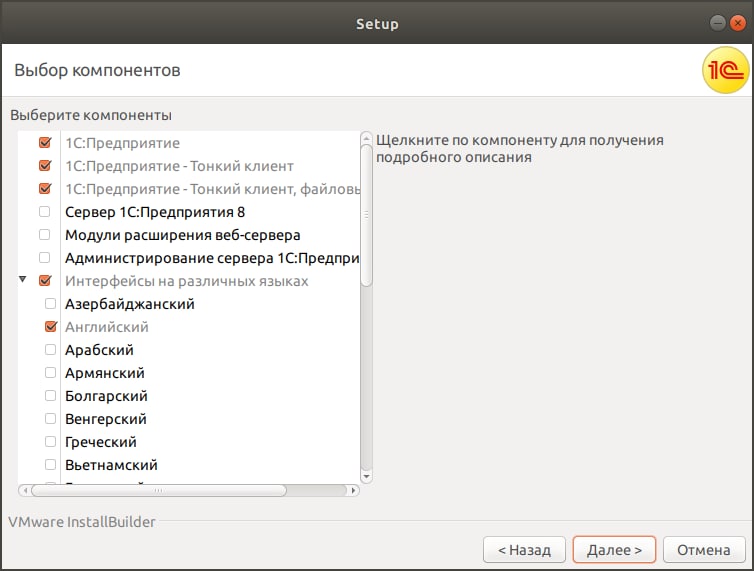Check the Болгарский language checkbox
754x571 pixels.
click(50, 395)
